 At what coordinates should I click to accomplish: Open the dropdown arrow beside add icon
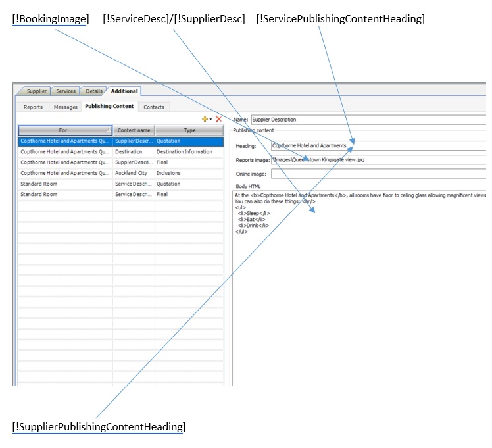click(210, 120)
